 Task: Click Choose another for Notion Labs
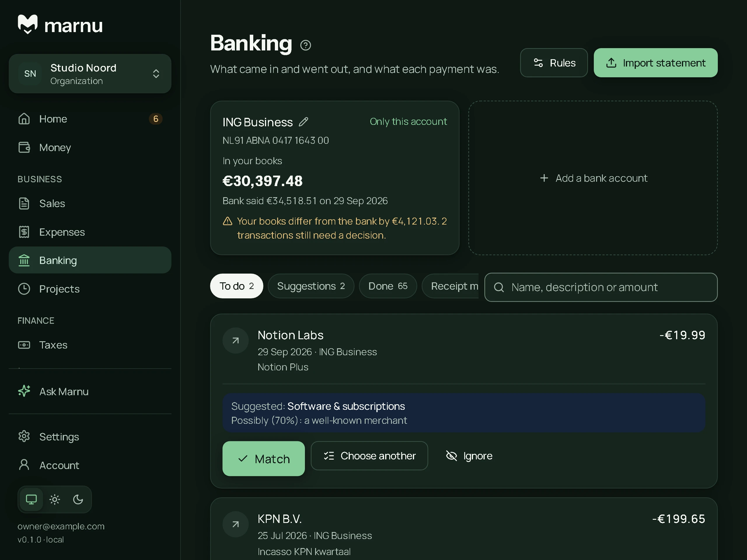coord(369,456)
